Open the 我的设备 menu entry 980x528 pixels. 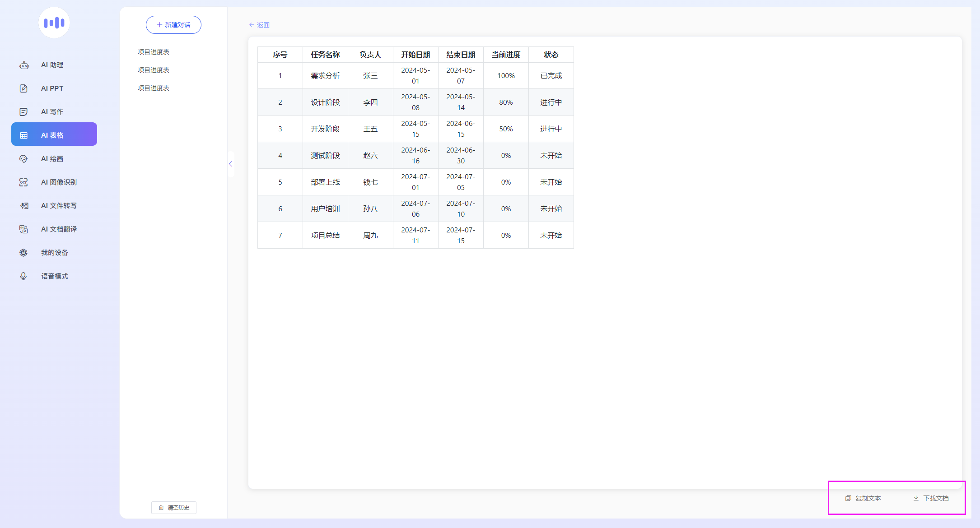(x=54, y=253)
